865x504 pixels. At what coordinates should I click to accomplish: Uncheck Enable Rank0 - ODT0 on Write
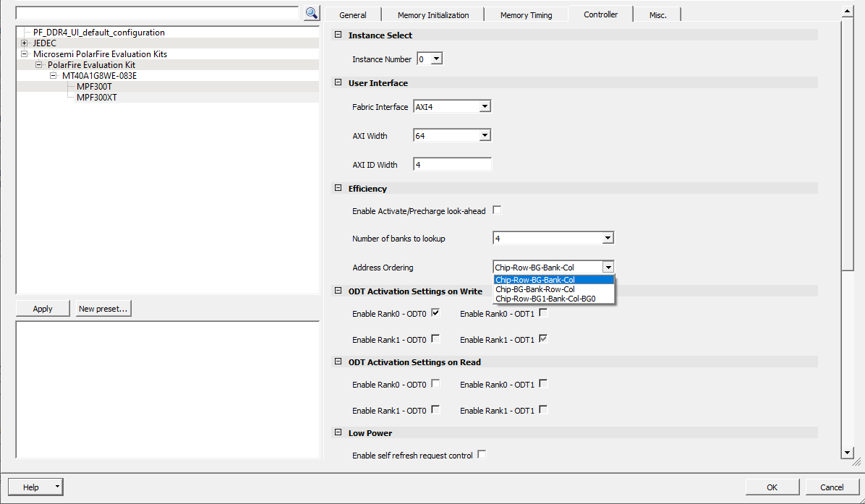(x=435, y=313)
